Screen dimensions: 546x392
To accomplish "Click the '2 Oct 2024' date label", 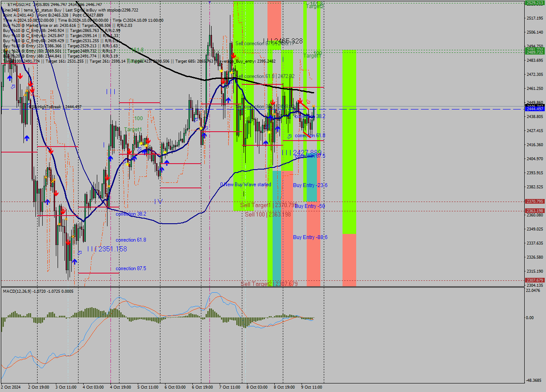I will coord(12,387).
